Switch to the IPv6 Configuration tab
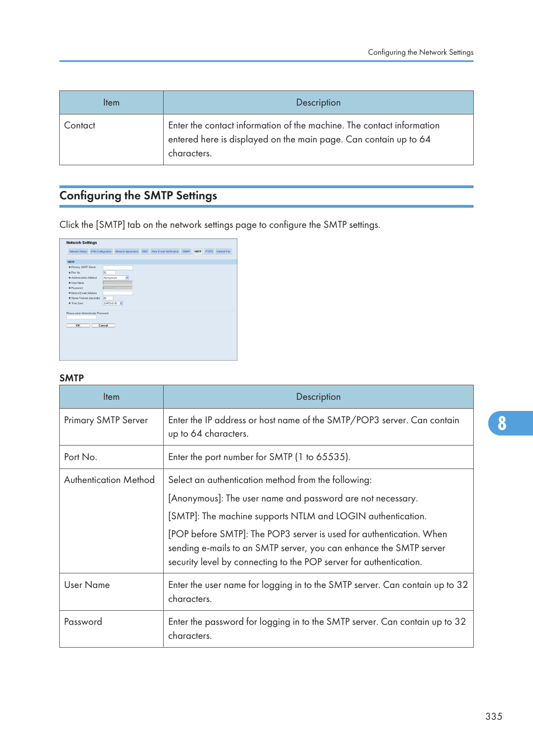Screen dimensions: 533x756 click(101, 251)
